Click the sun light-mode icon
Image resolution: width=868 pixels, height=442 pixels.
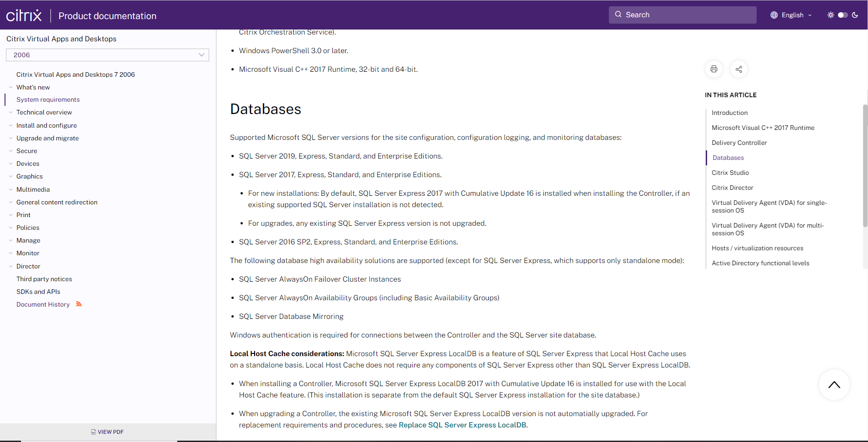coord(831,15)
